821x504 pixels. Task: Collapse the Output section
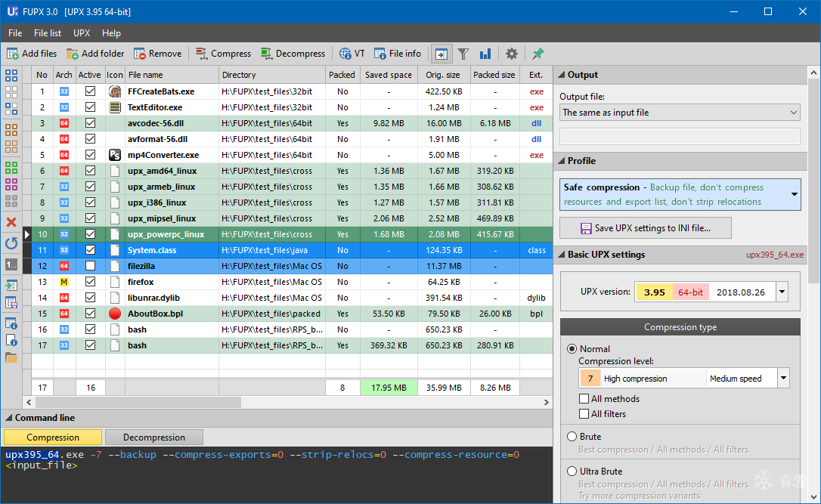(x=561, y=75)
